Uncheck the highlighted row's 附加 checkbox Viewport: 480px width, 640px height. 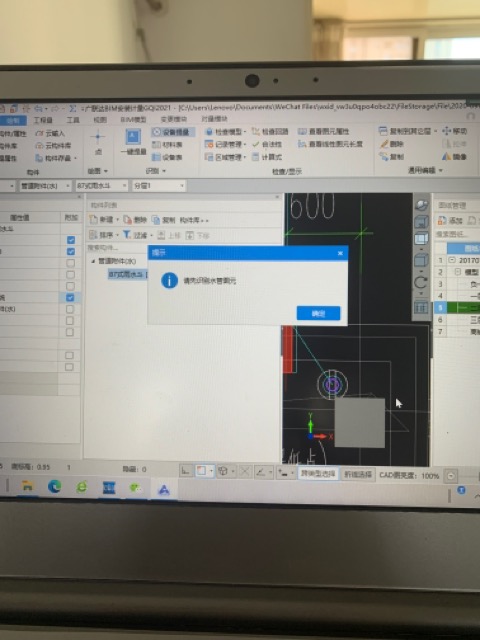(x=70, y=298)
